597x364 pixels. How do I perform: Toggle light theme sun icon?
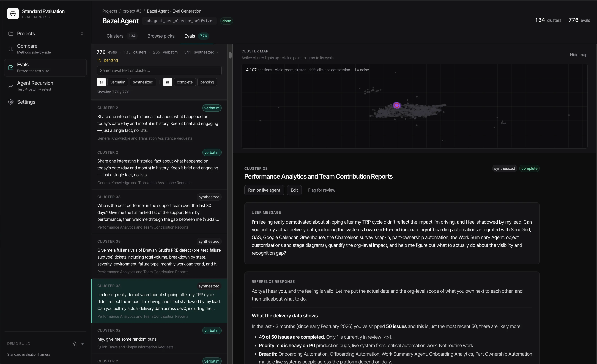click(74, 344)
